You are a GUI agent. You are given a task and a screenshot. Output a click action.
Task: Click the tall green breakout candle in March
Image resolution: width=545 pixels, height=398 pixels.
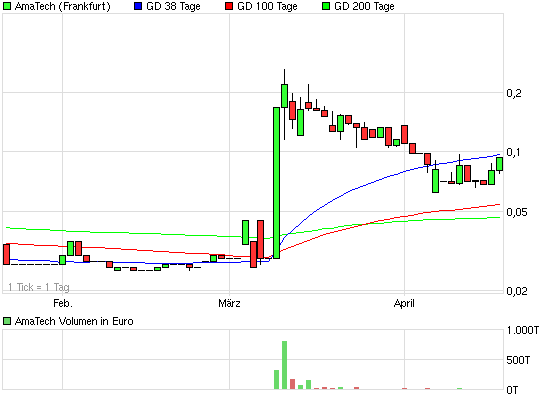276,183
